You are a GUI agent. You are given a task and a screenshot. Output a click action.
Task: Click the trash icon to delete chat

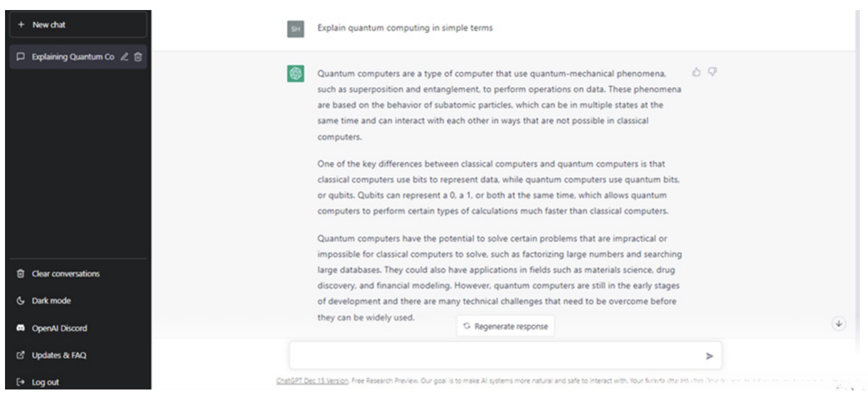point(138,57)
